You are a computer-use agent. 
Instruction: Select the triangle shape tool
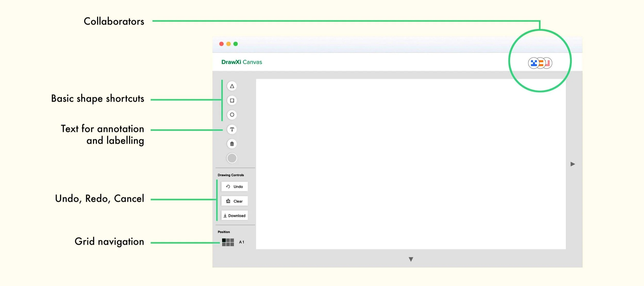[x=232, y=86]
